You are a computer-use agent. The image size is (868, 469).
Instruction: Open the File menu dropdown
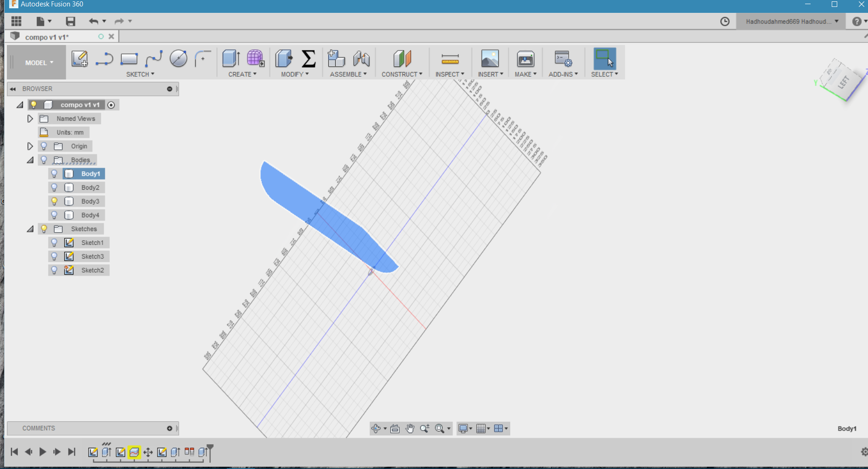pyautogui.click(x=44, y=21)
